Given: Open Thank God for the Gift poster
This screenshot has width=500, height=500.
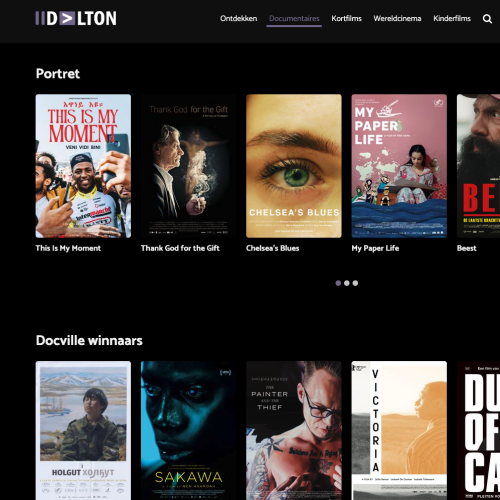Looking at the screenshot, I should (x=188, y=166).
